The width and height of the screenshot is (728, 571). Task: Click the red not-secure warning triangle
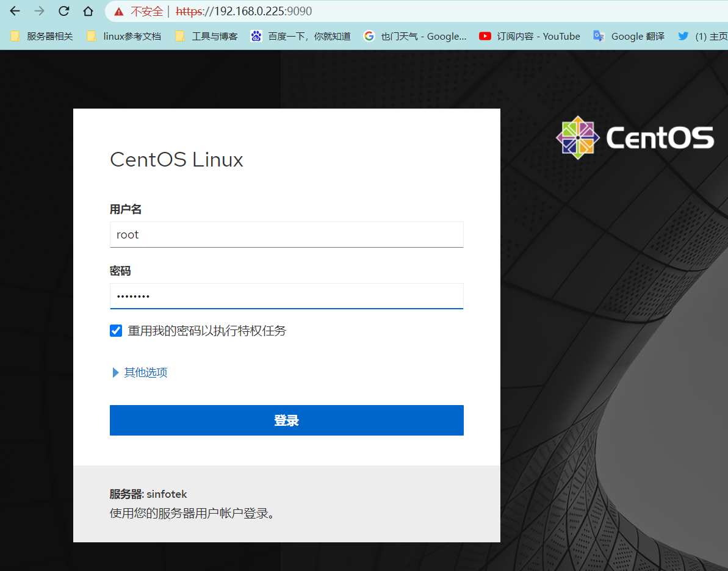click(x=118, y=12)
